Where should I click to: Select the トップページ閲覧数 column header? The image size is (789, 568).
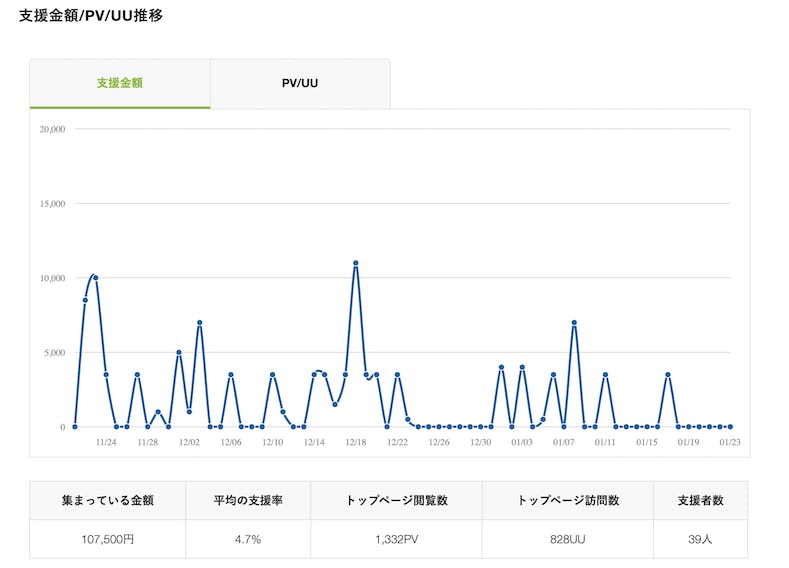[x=396, y=500]
